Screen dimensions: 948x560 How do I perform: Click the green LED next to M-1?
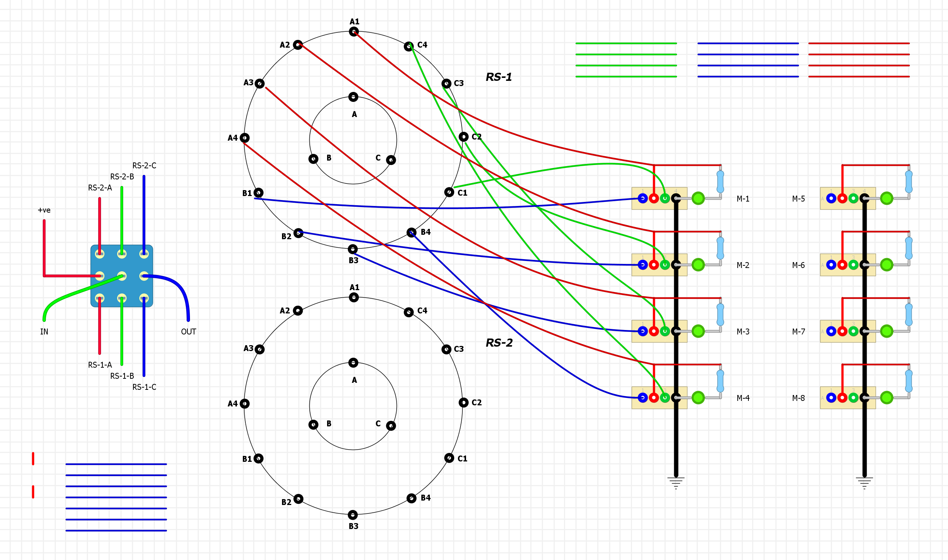(698, 198)
